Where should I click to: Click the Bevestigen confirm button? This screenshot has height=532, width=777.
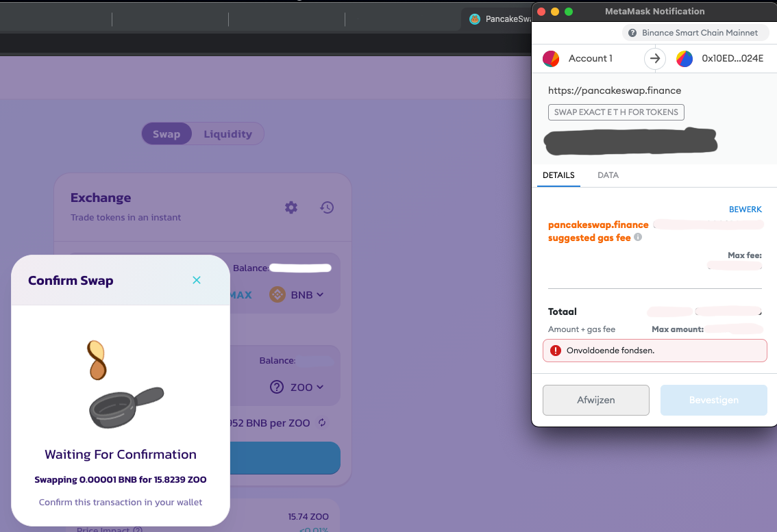pyautogui.click(x=713, y=401)
